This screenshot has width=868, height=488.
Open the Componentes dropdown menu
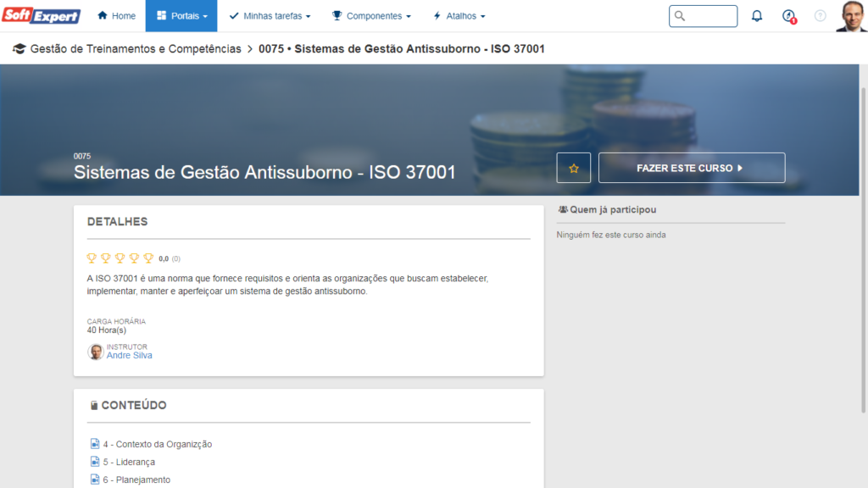pyautogui.click(x=371, y=16)
